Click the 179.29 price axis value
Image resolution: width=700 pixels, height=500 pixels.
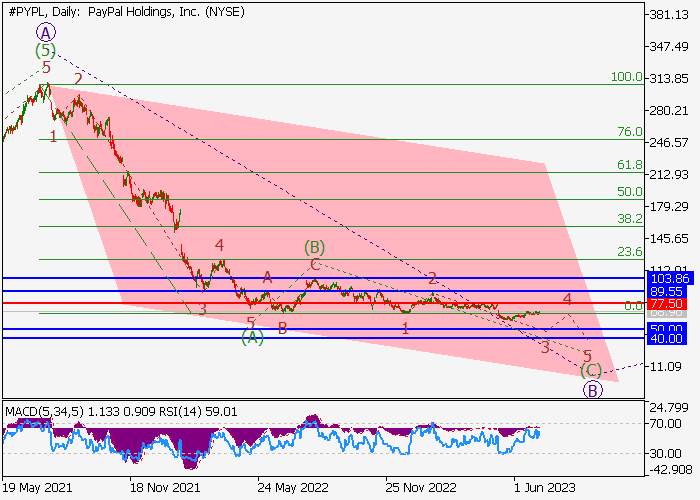[670, 207]
